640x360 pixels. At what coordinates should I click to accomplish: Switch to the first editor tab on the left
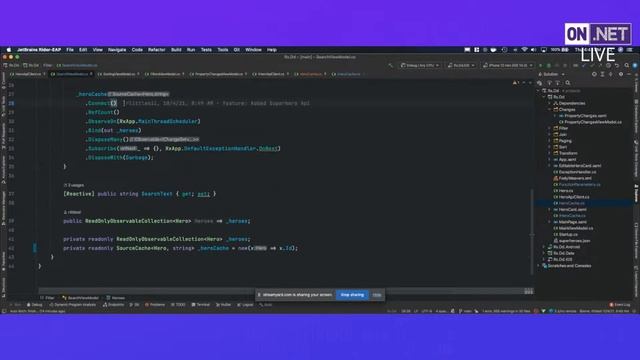click(28, 74)
